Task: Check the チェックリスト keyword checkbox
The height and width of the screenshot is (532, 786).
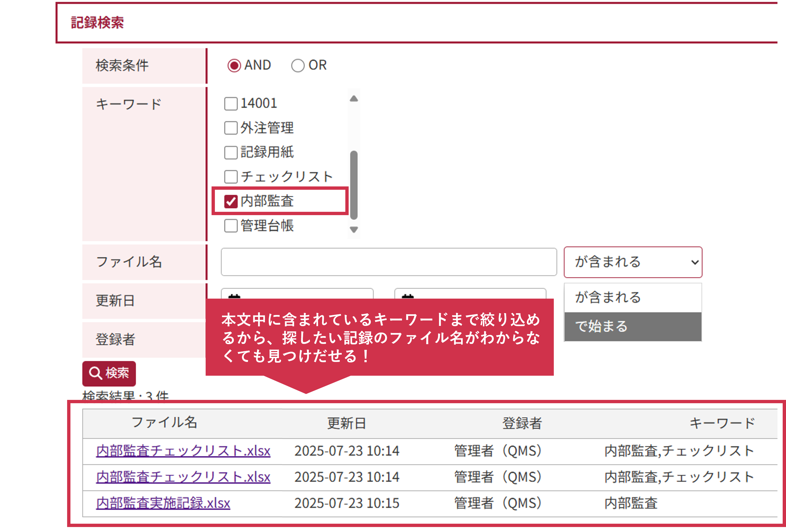Action: [231, 176]
